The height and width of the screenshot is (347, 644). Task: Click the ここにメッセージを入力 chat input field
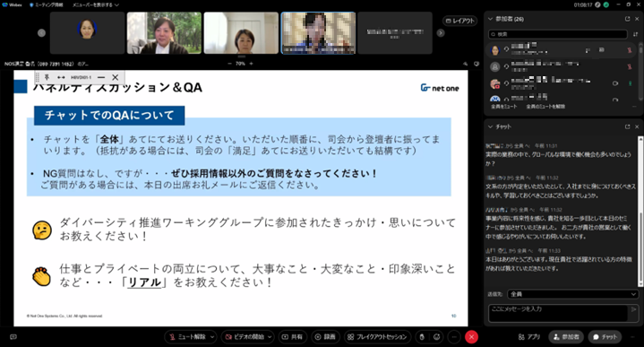click(x=558, y=313)
